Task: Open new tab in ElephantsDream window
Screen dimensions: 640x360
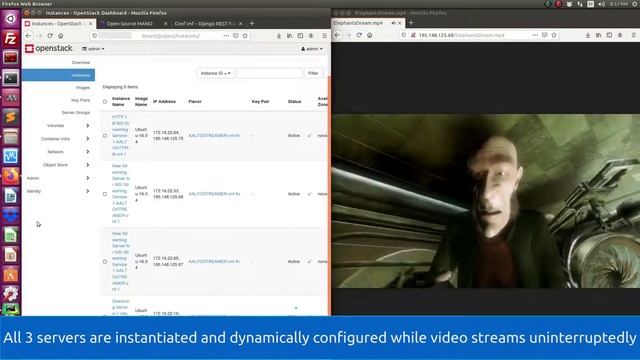Action: pyautogui.click(x=411, y=23)
